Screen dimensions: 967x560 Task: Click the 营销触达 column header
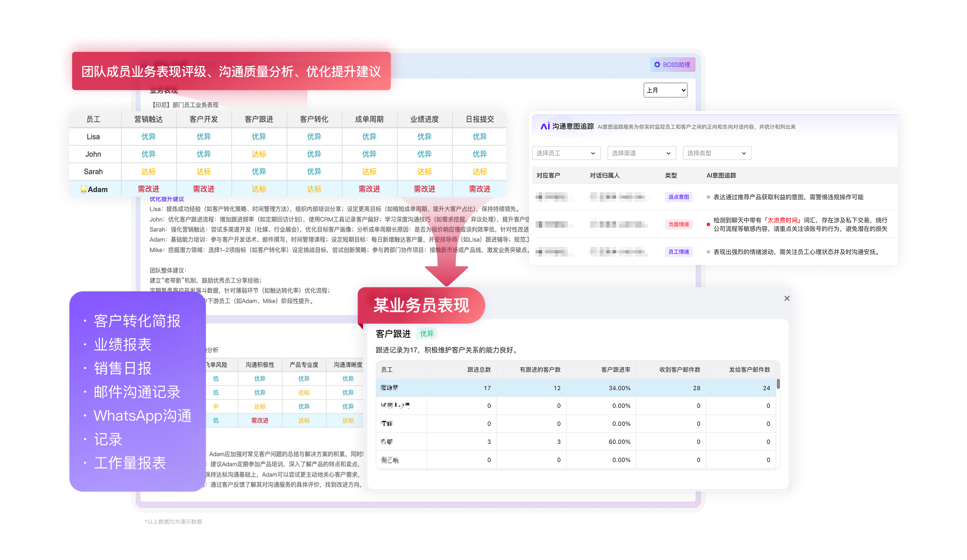148,119
